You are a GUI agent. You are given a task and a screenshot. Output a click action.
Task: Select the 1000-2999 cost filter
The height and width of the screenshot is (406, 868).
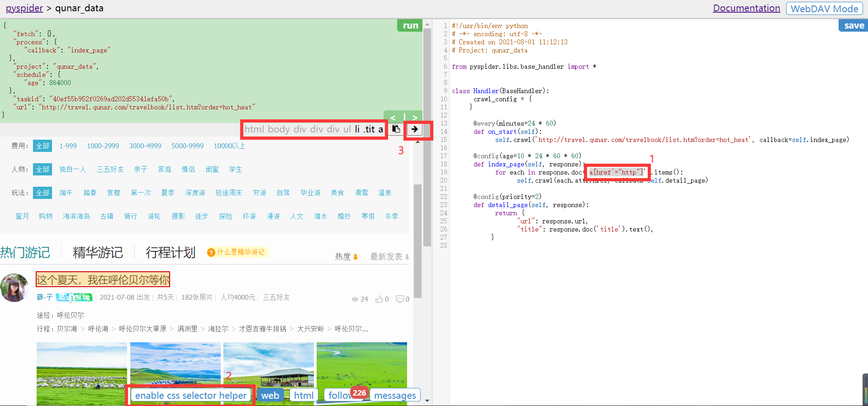point(103,146)
